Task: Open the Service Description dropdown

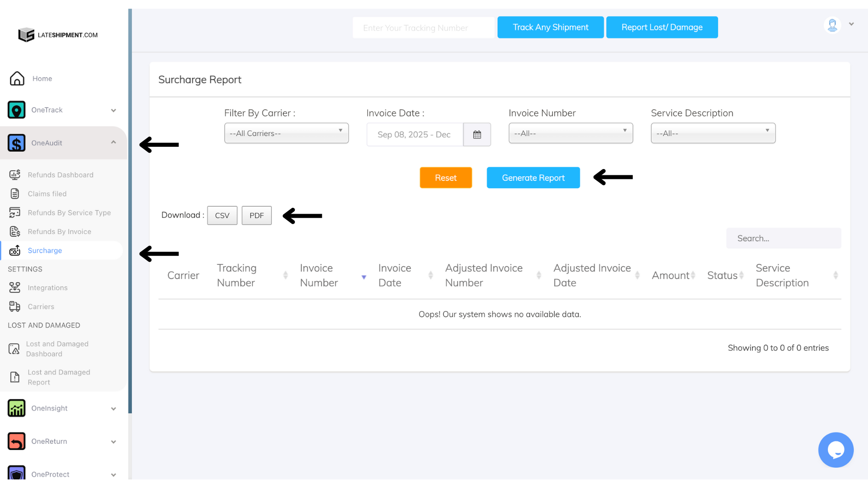Action: pos(713,133)
